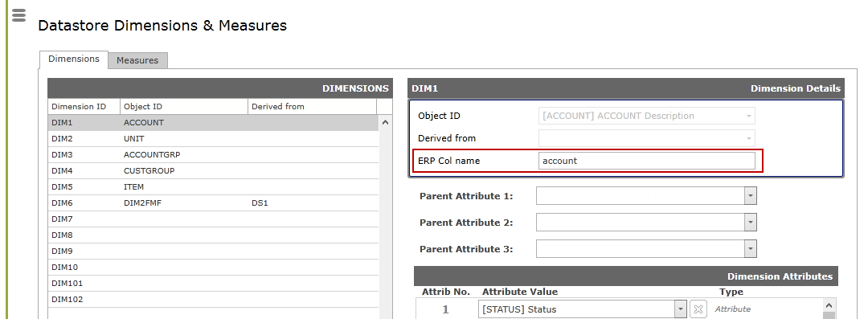Image resolution: width=868 pixels, height=319 pixels.
Task: Click the Attribute Value column label
Action: (520, 292)
